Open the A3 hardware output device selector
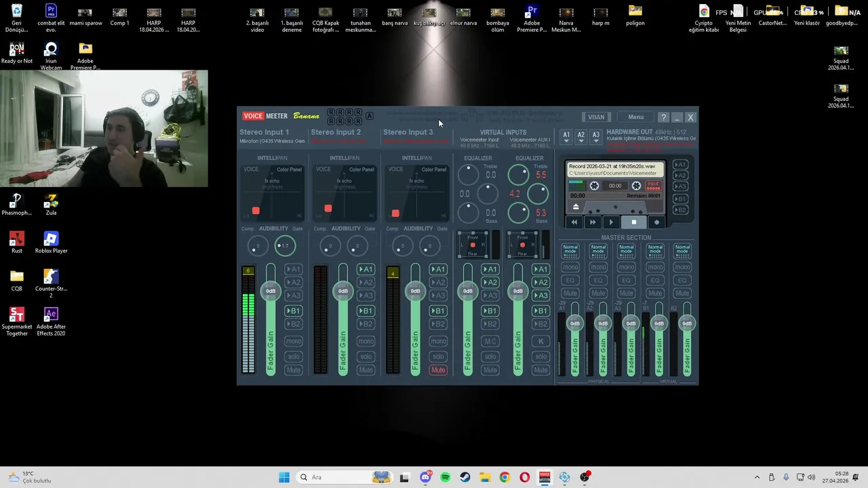Image resolution: width=868 pixels, height=488 pixels. coord(596,136)
